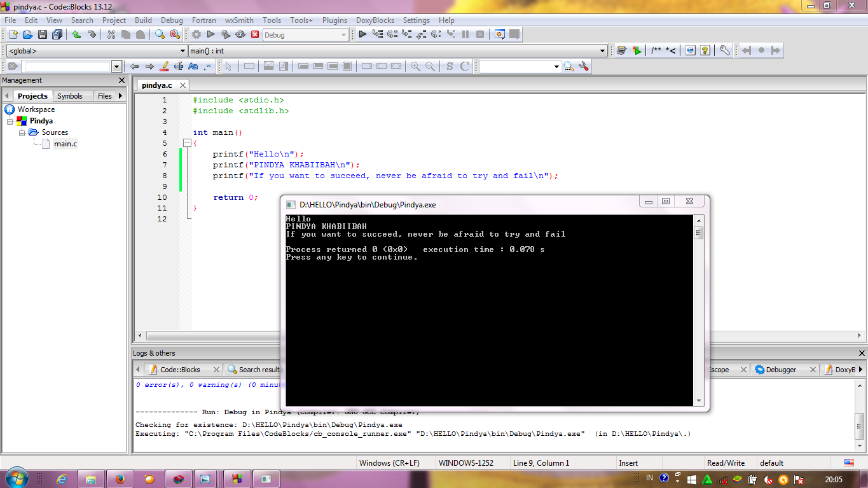
Task: Start debugging with the Debug/Continue icon
Action: [362, 34]
